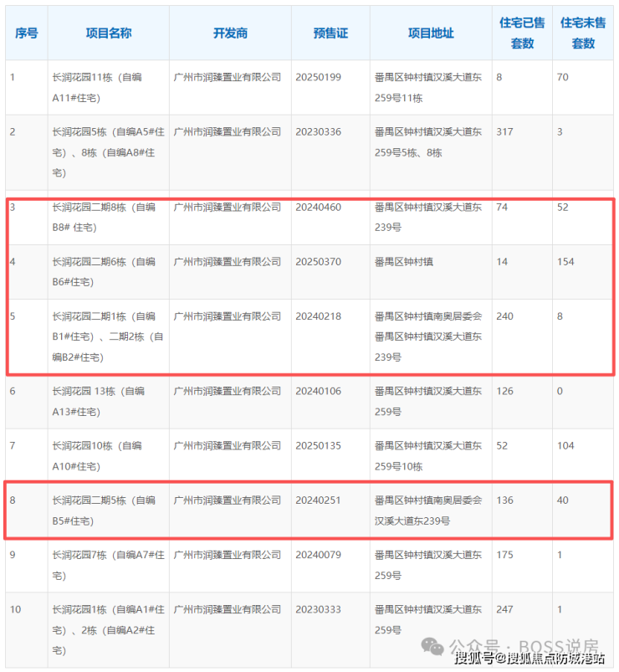Screen dimensions: 619x672
Task: Click sold count 126
Action: [504, 391]
